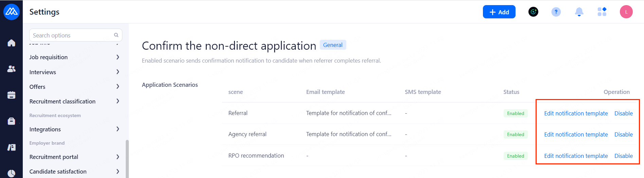The width and height of the screenshot is (644, 178).
Task: Expand the Interviews settings section
Action: (74, 72)
